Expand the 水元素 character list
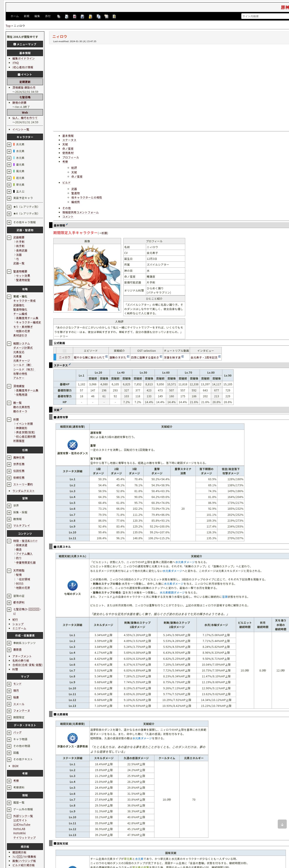Viewport: 289px width, 868px height. pos(9,151)
